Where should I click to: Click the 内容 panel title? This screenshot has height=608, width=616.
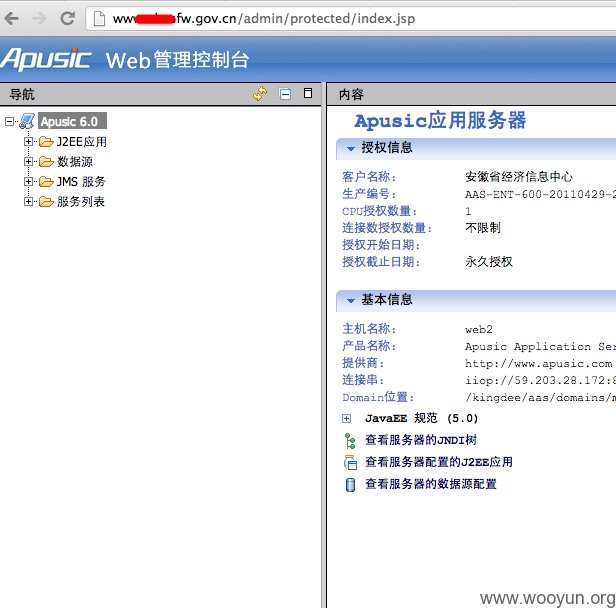click(351, 94)
